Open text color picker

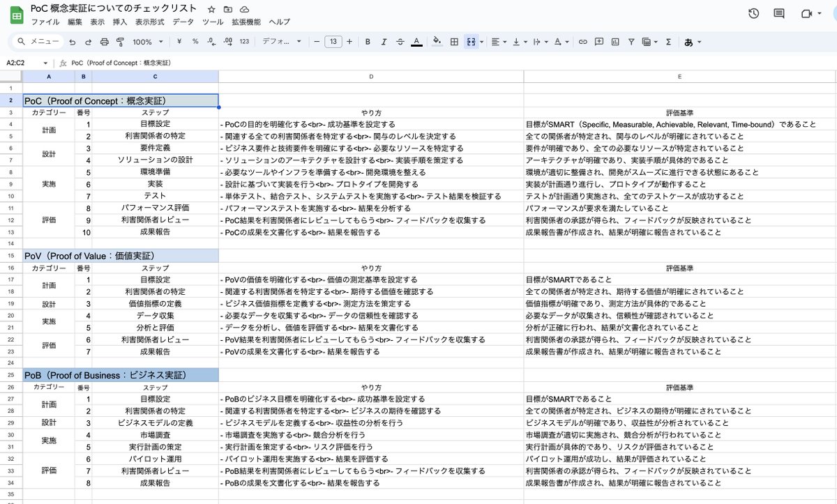click(x=416, y=42)
